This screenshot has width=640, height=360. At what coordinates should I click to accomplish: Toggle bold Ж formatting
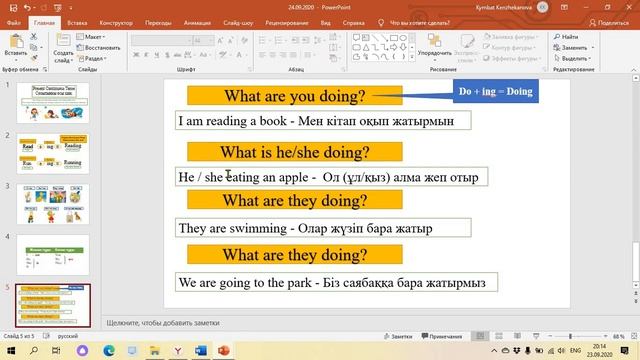pos(136,55)
